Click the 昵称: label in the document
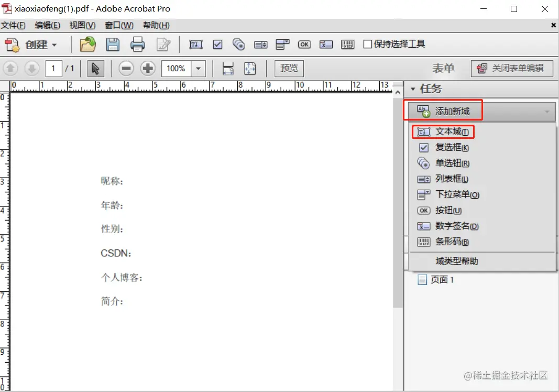 pyautogui.click(x=112, y=181)
